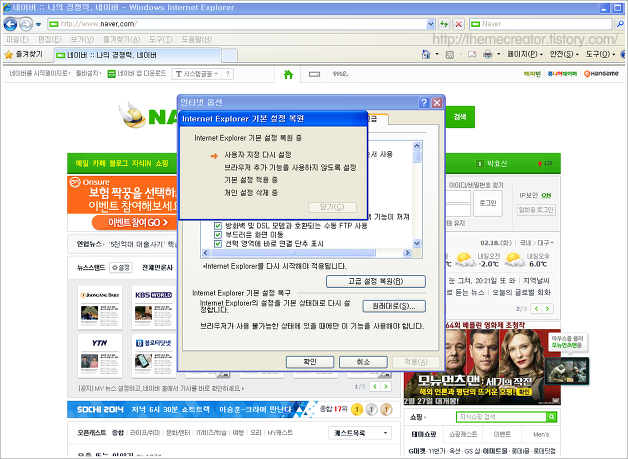
Task: Click the browser Forward arrow button
Action: click(26, 24)
